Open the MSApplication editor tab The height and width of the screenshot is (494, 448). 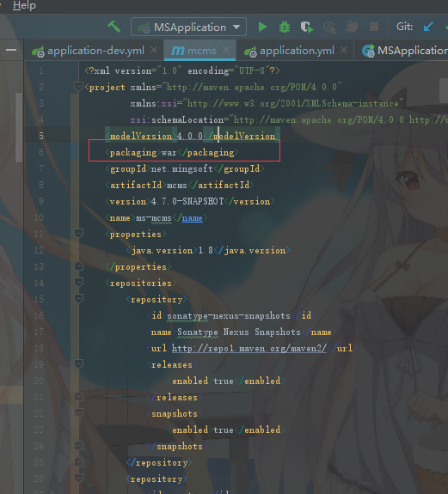pos(405,51)
